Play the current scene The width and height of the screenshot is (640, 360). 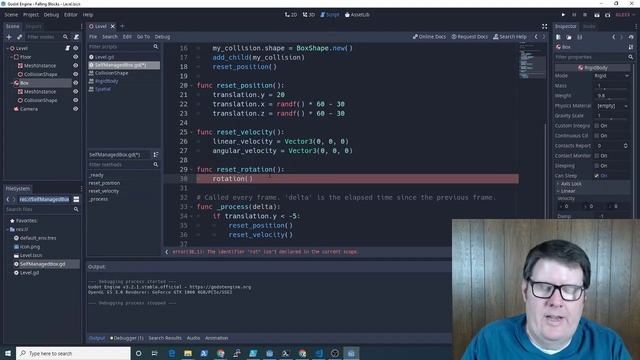click(x=597, y=15)
